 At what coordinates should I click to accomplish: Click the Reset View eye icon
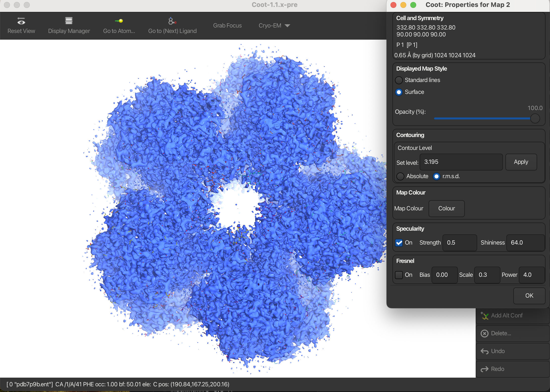click(21, 21)
